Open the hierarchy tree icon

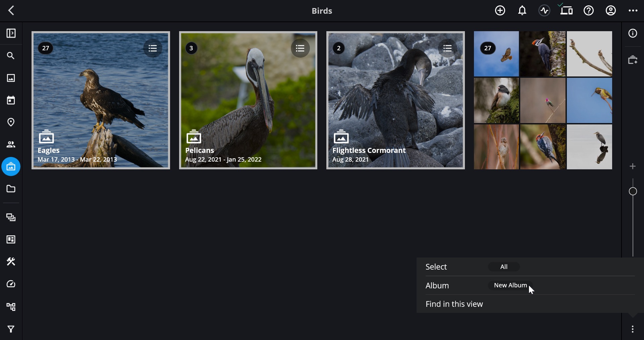(x=11, y=306)
